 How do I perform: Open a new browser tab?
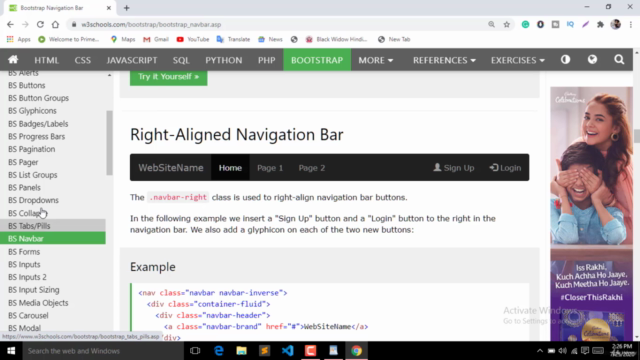pos(127,8)
